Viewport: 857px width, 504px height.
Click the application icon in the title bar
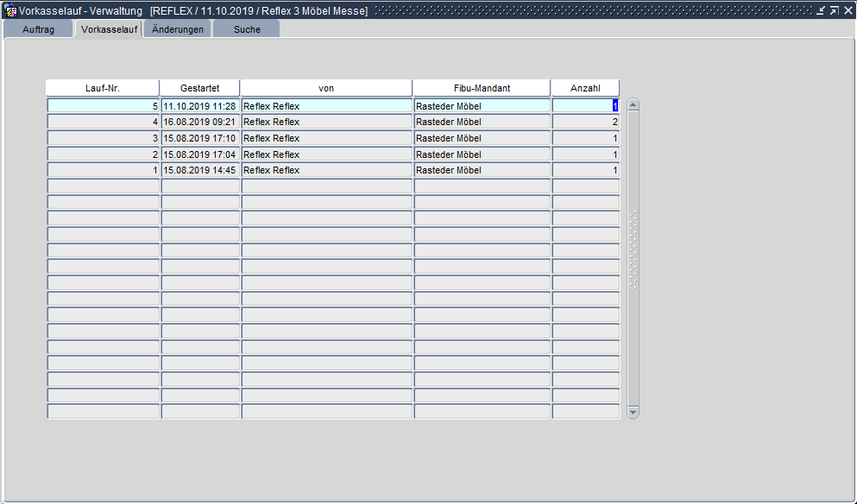pyautogui.click(x=10, y=10)
